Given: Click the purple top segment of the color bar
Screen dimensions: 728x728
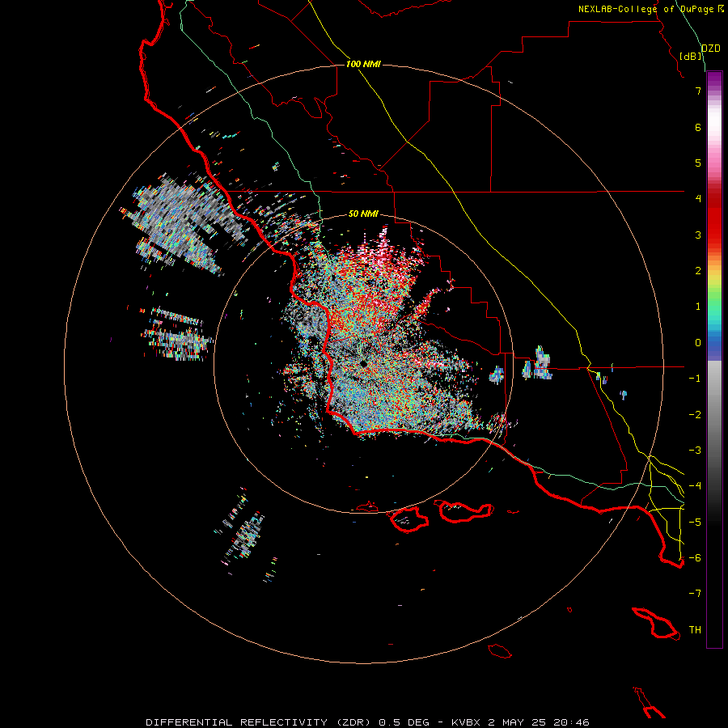Looking at the screenshot, I should point(714,81).
